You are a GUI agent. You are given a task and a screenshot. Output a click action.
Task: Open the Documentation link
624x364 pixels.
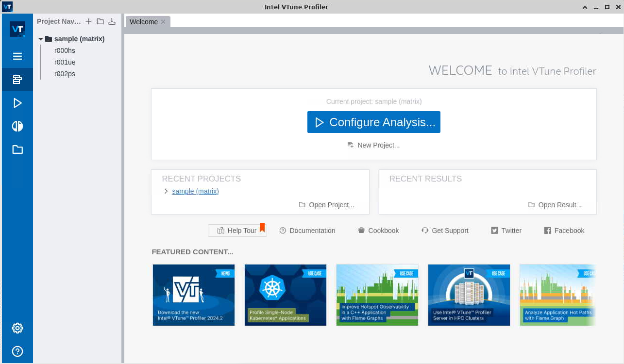click(x=307, y=231)
